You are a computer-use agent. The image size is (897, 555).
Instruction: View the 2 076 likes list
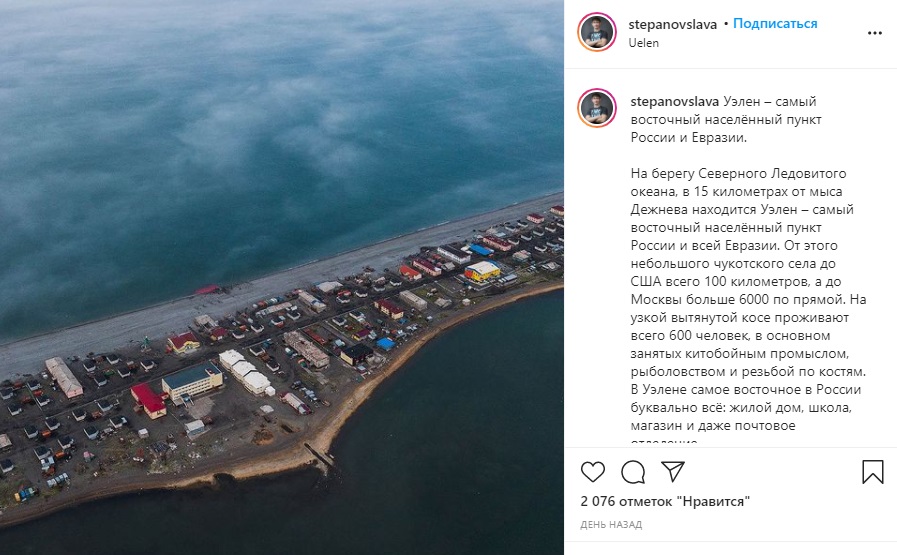click(x=665, y=501)
